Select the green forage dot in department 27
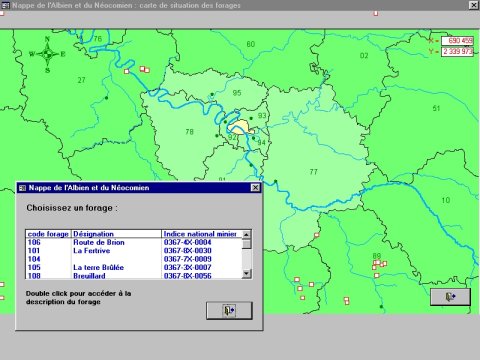The height and width of the screenshot is (360, 480). pos(106,98)
